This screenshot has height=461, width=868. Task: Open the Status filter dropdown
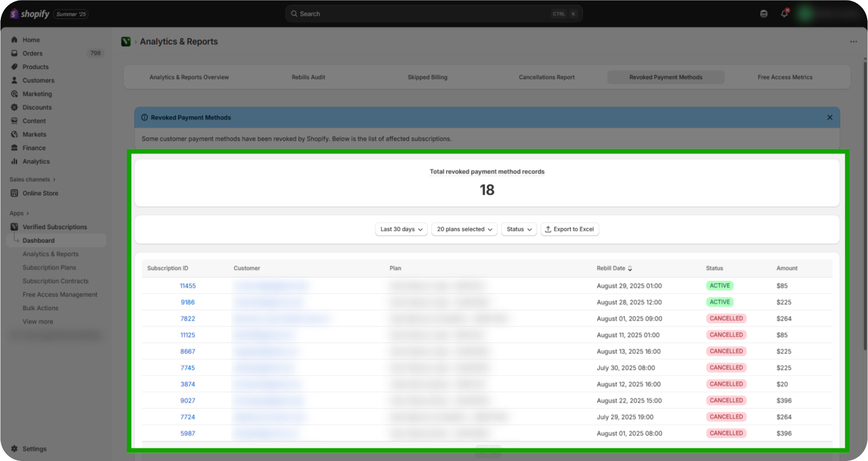[x=519, y=229]
